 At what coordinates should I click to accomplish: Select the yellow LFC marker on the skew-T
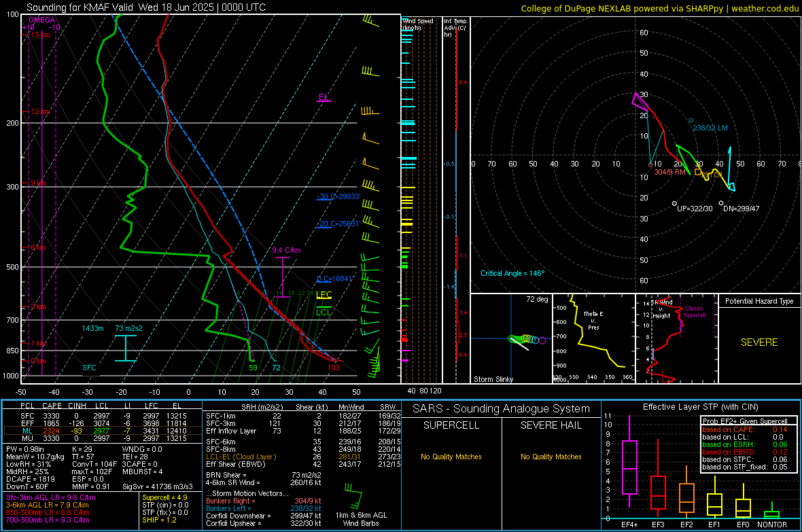click(324, 295)
